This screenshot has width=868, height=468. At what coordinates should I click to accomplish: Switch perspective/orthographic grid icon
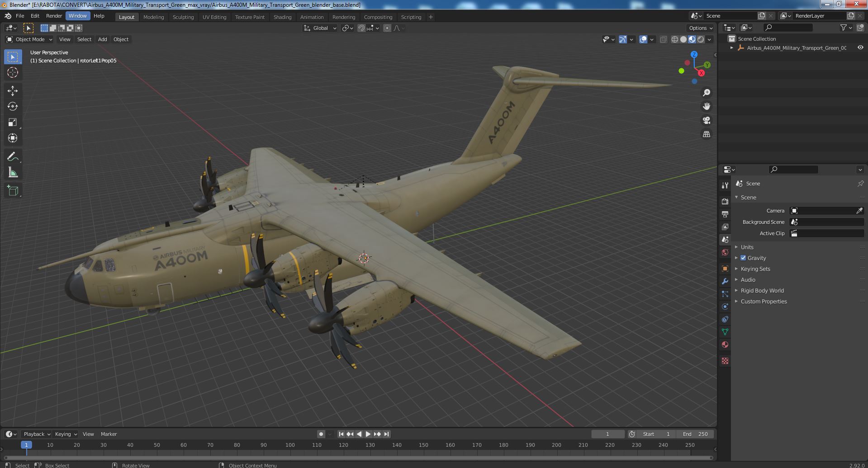tap(706, 134)
